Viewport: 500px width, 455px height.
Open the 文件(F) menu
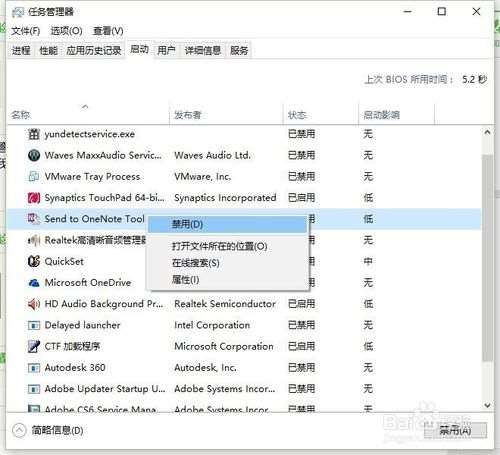click(26, 31)
